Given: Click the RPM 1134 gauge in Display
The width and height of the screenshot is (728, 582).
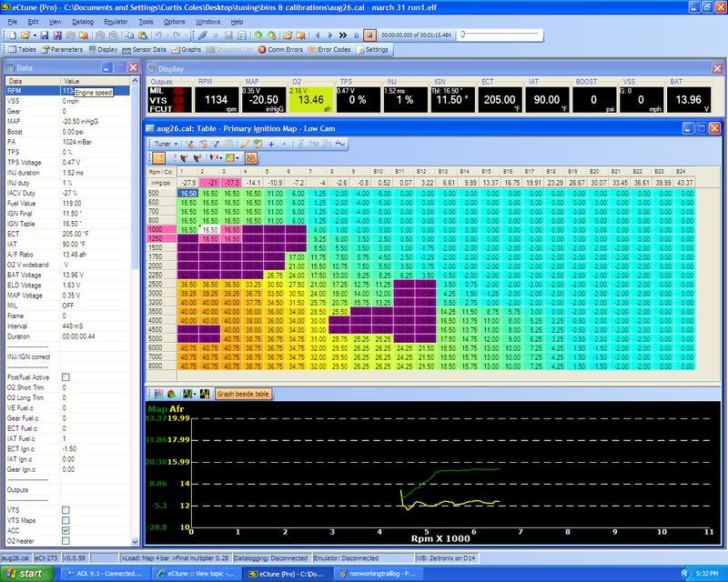Looking at the screenshot, I should tap(216, 99).
